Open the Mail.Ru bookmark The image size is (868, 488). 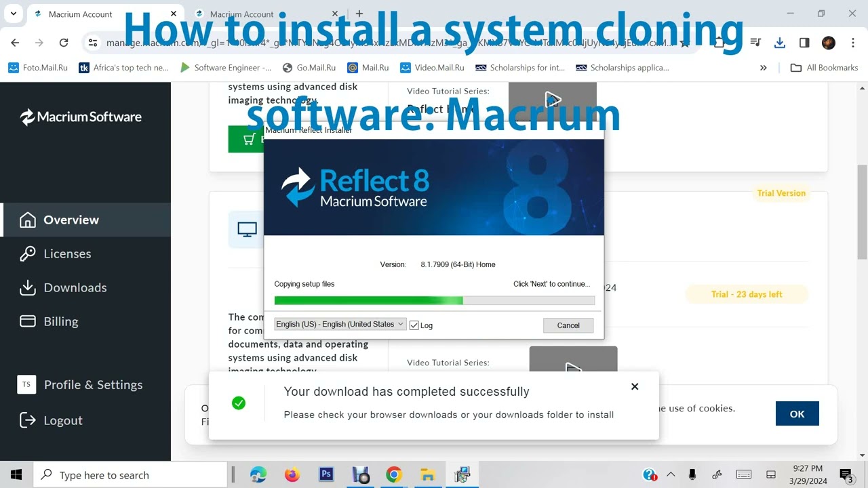coord(368,68)
